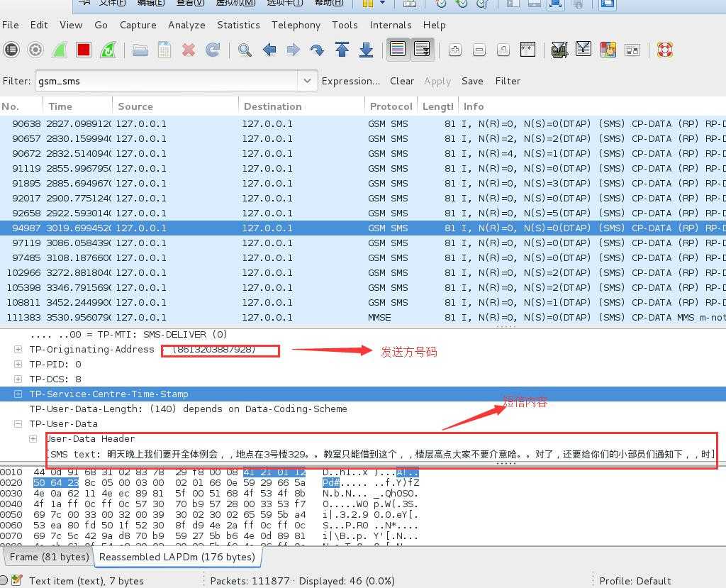Click inside the gsm_sms filter field
The image size is (726, 588).
click(x=167, y=81)
